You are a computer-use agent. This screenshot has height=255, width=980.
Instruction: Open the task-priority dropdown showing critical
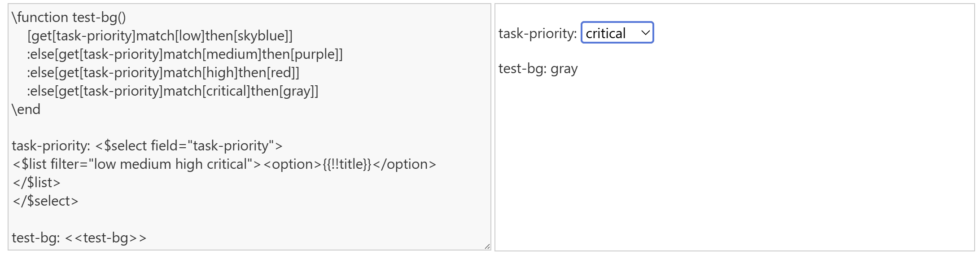click(x=617, y=33)
